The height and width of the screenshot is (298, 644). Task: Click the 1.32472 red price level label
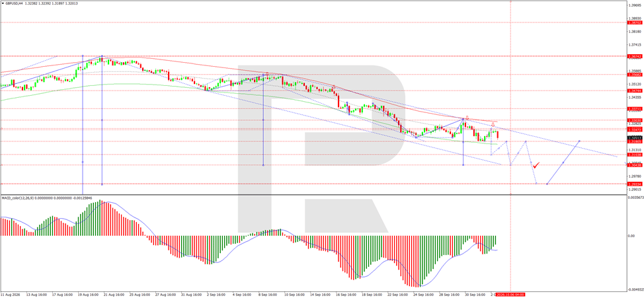tap(635, 130)
